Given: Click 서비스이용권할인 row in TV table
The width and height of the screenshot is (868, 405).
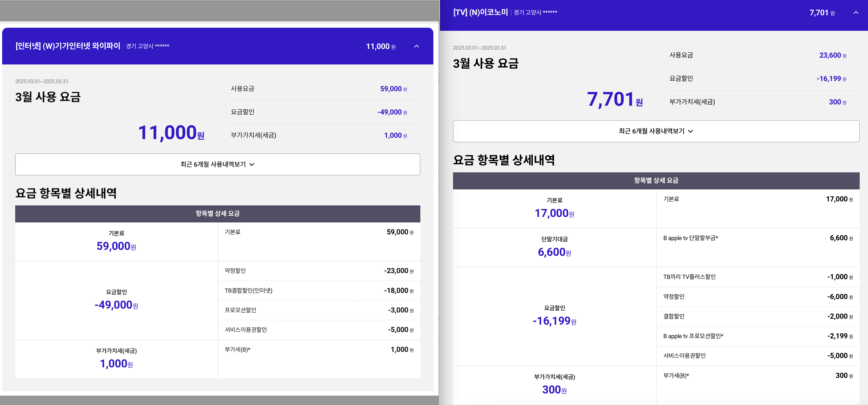Looking at the screenshot, I should point(758,356).
